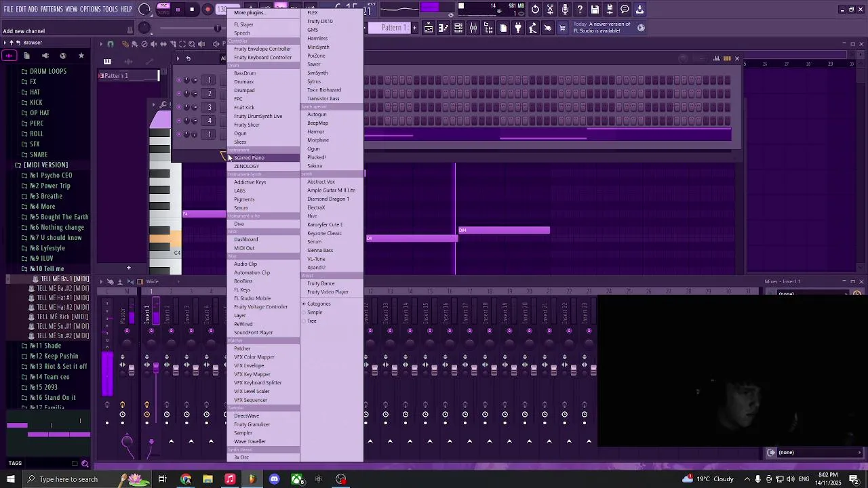Viewport: 868px width, 488px height.
Task: Expand the №11 Shade folder
Action: pyautogui.click(x=41, y=346)
